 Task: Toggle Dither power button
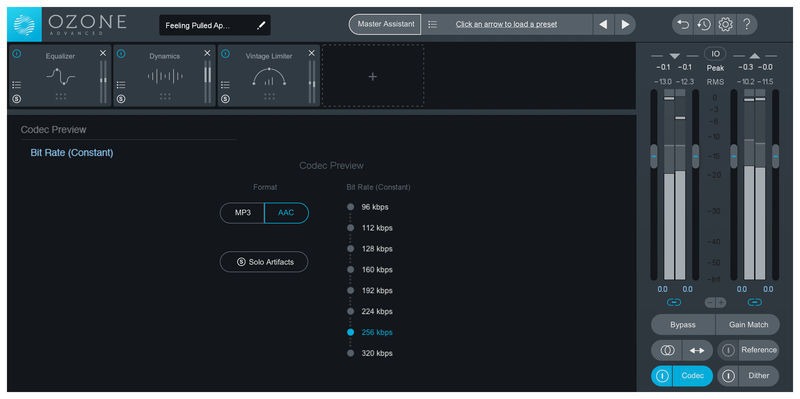(729, 376)
